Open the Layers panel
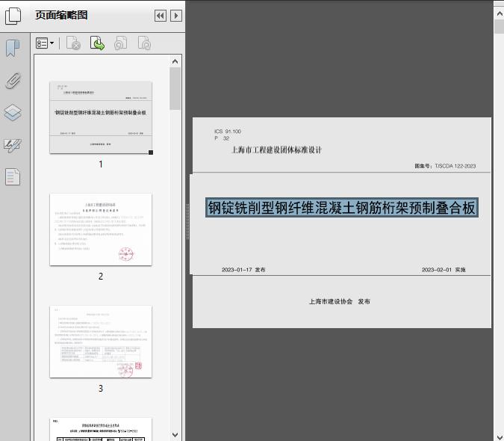The image size is (504, 441). (x=13, y=113)
